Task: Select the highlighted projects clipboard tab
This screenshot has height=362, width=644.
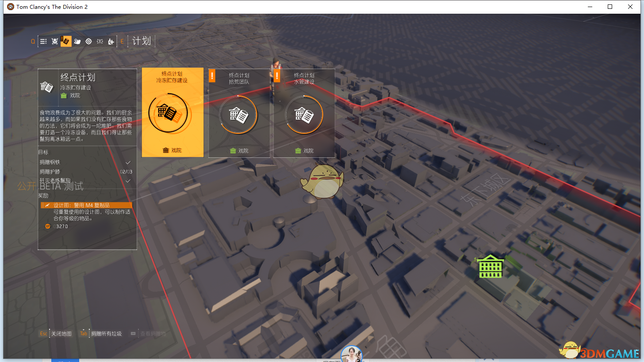Action: 66,41
